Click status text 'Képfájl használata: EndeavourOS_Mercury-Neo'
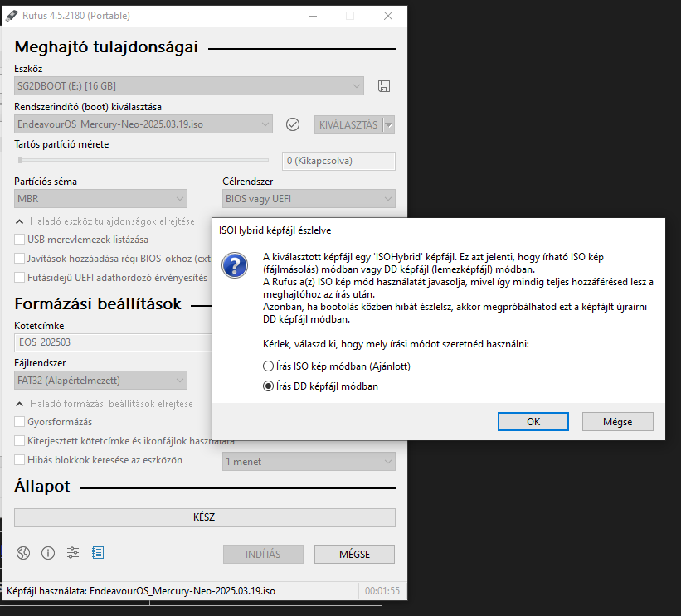Image resolution: width=681 pixels, height=616 pixels. (141, 591)
